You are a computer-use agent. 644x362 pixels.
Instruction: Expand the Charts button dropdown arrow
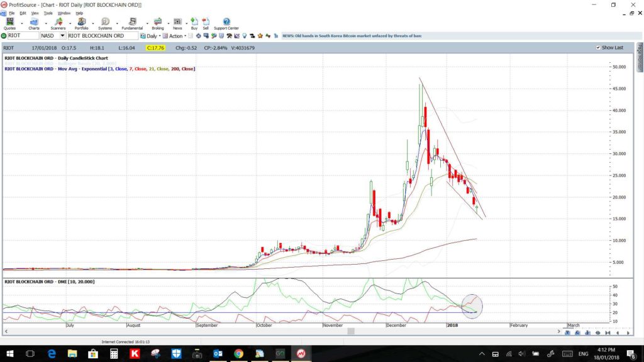pos(45,24)
